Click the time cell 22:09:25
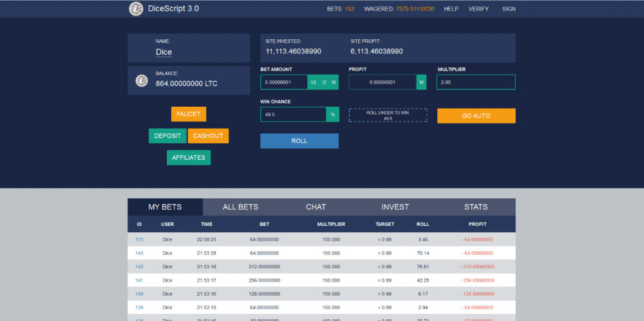644x321 pixels. click(207, 239)
